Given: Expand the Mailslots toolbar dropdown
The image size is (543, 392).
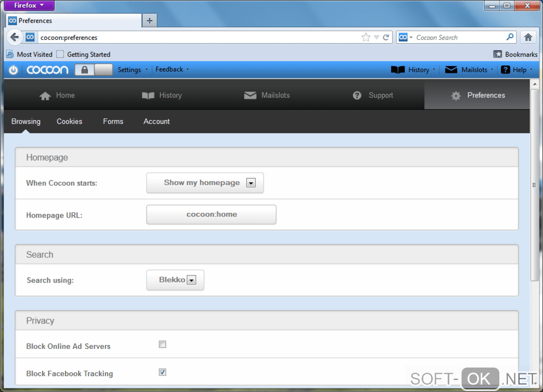Looking at the screenshot, I should tap(492, 70).
